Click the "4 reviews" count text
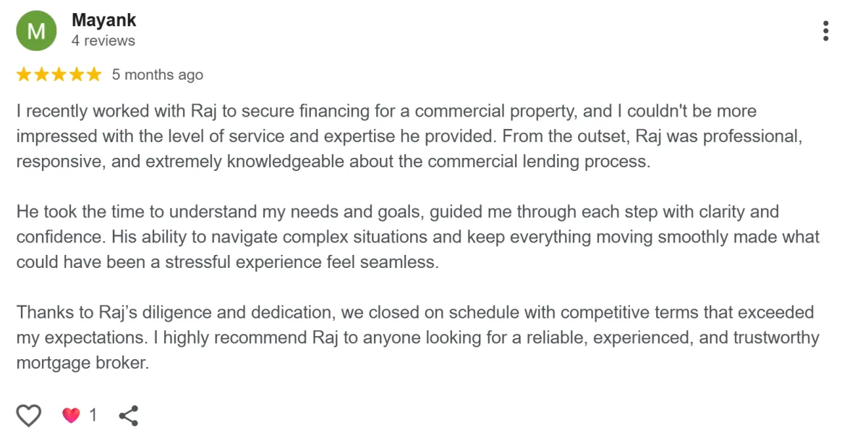This screenshot has height=441, width=868. (103, 41)
